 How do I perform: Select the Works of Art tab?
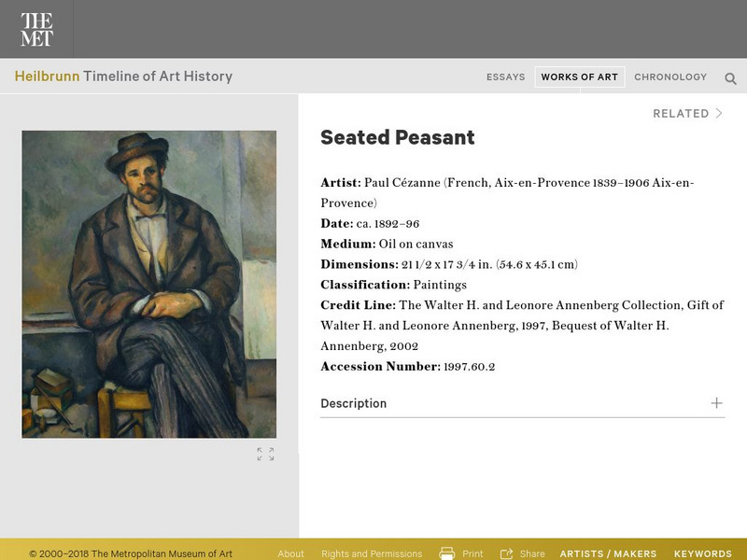pyautogui.click(x=579, y=77)
